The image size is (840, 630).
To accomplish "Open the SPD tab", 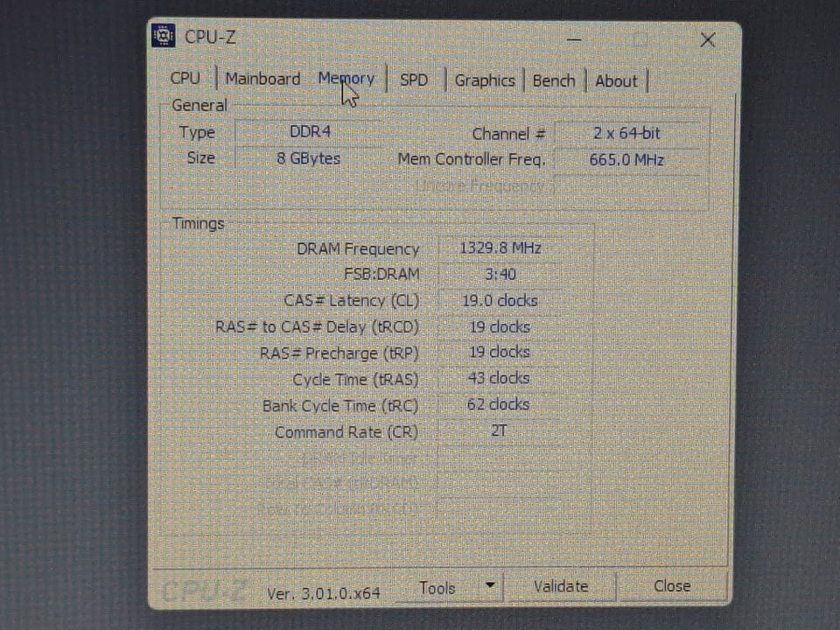I will (414, 80).
